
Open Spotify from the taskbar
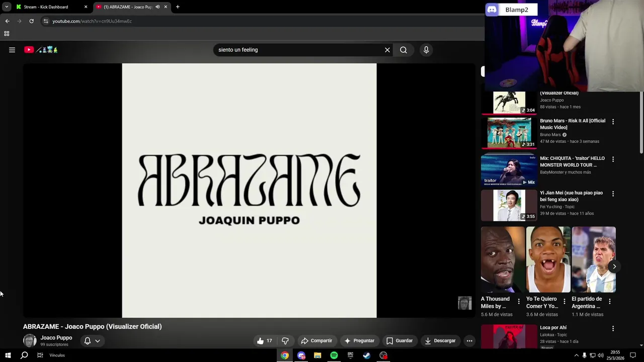[x=334, y=355]
